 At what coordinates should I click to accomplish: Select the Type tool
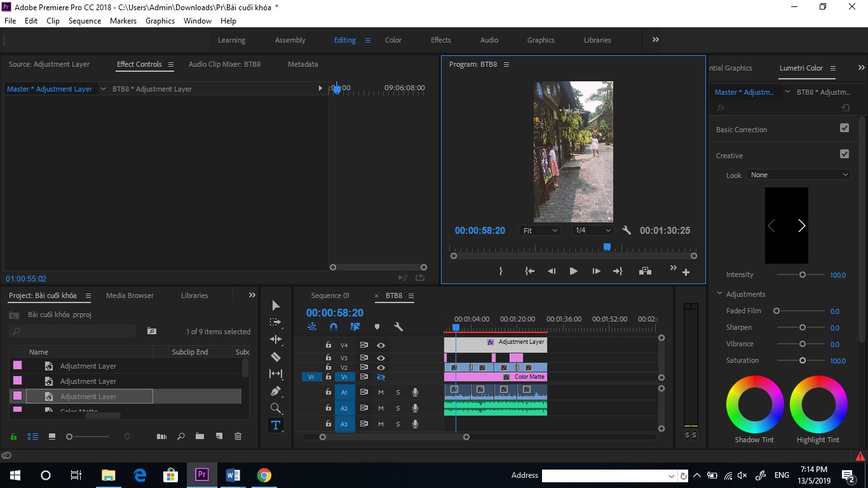(x=276, y=425)
